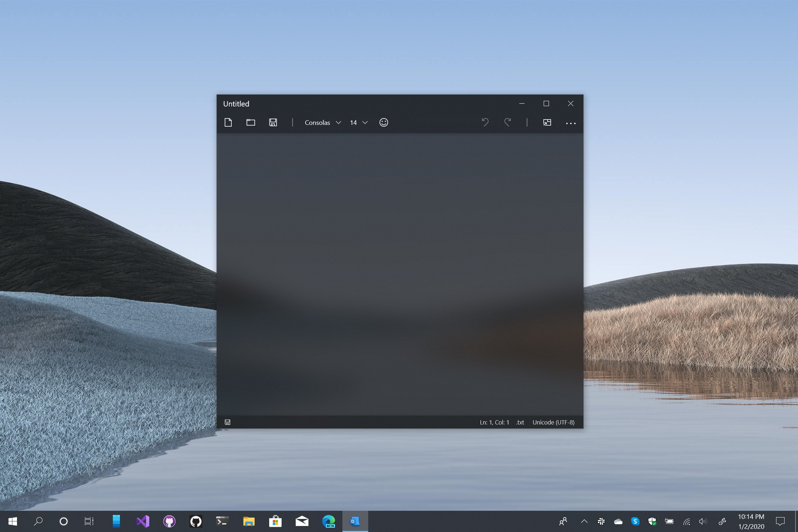
Task: Undo the last edit
Action: click(485, 122)
